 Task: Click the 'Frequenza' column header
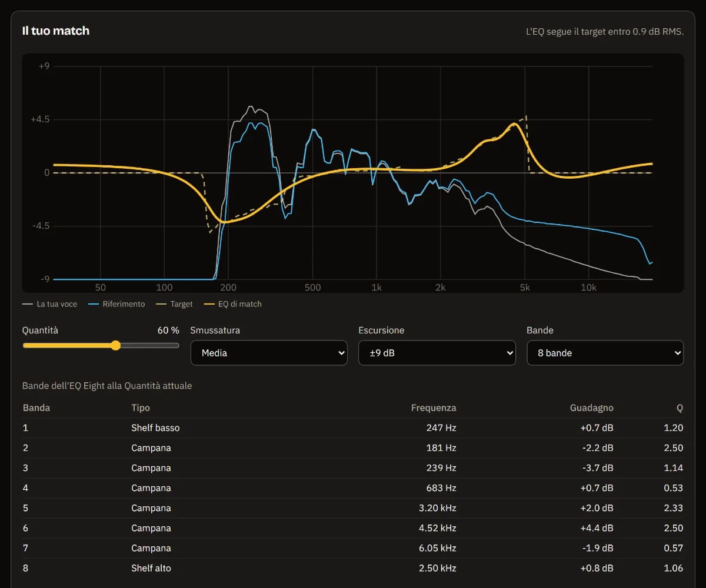[434, 407]
